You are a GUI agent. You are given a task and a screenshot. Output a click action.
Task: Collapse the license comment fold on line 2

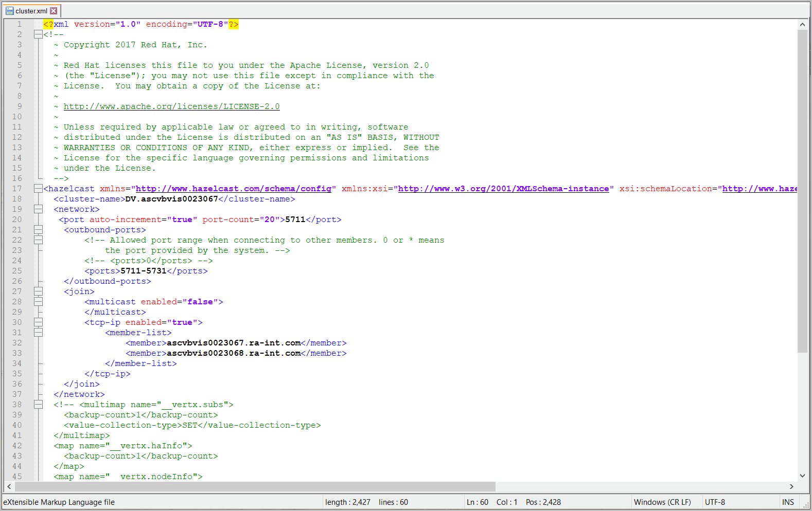(38, 34)
